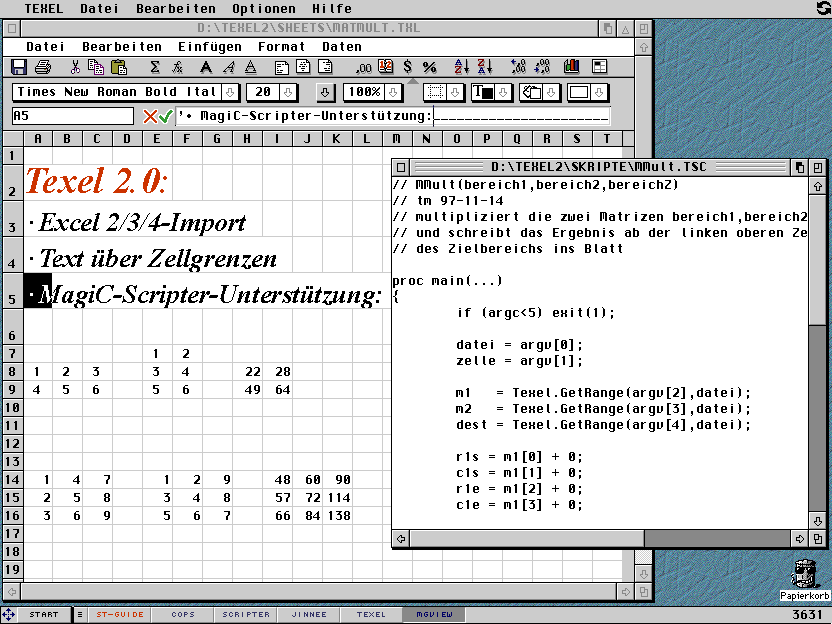Click the left decimal-places arrow icon

point(518,67)
